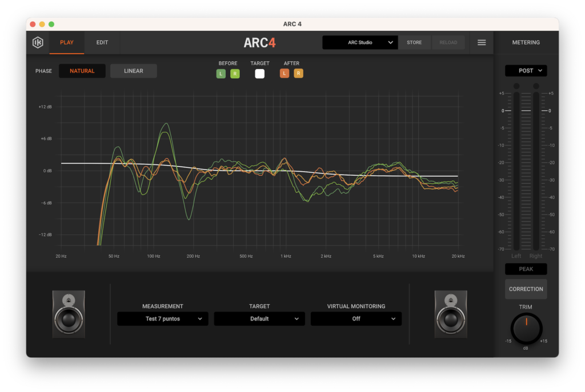Screen dimensions: 585x392
Task: Toggle After right channel curve
Action: pyautogui.click(x=298, y=74)
